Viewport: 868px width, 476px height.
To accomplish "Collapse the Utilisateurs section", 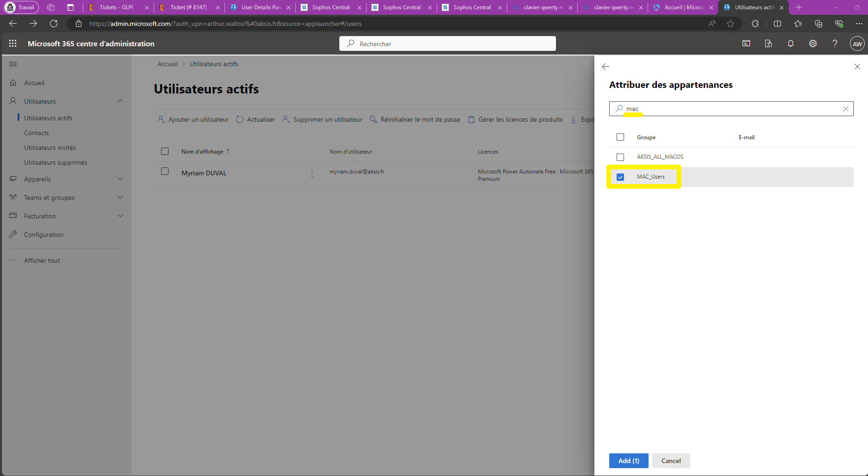I will (x=120, y=101).
